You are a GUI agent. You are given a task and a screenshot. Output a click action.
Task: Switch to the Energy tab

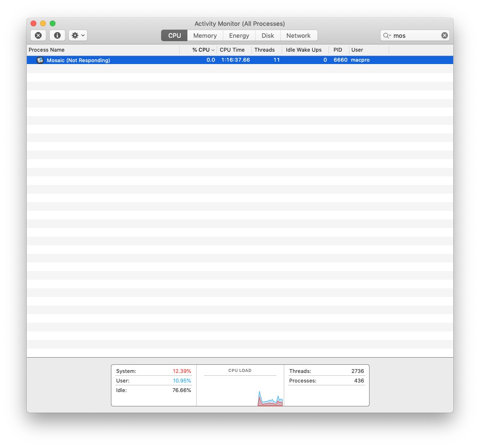[239, 35]
